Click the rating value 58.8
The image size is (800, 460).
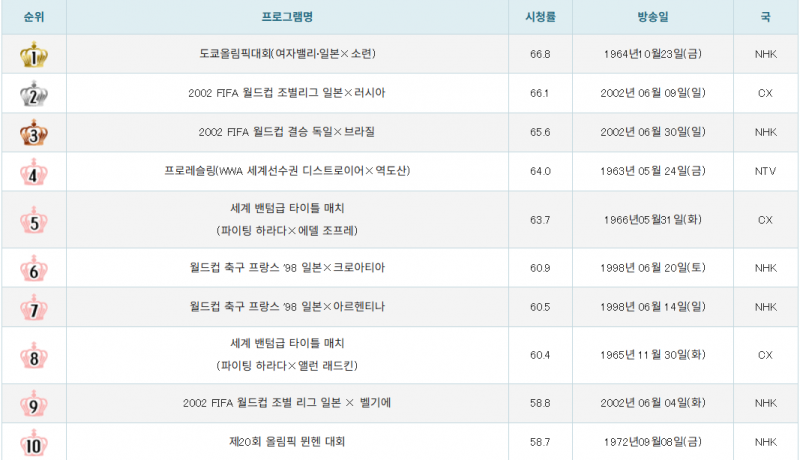tap(540, 403)
